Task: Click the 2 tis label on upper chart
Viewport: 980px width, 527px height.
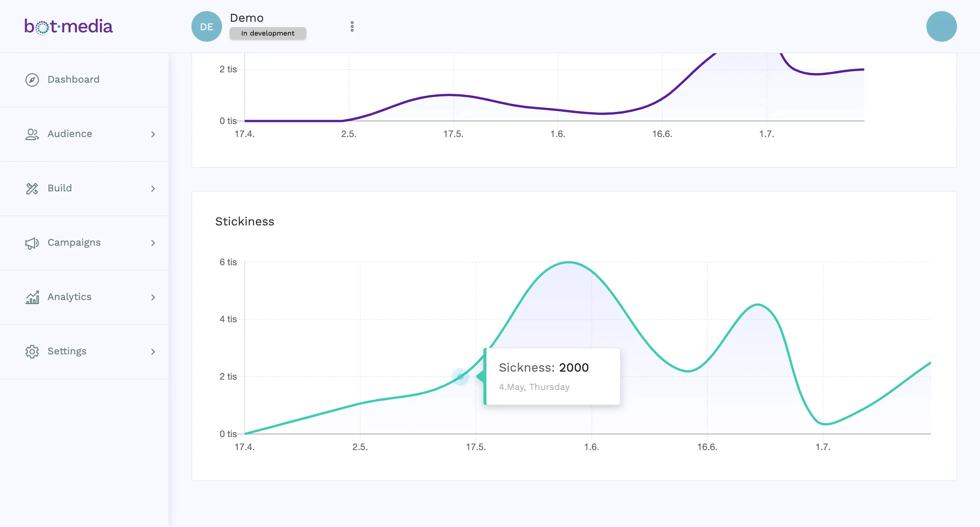Action: click(x=228, y=69)
